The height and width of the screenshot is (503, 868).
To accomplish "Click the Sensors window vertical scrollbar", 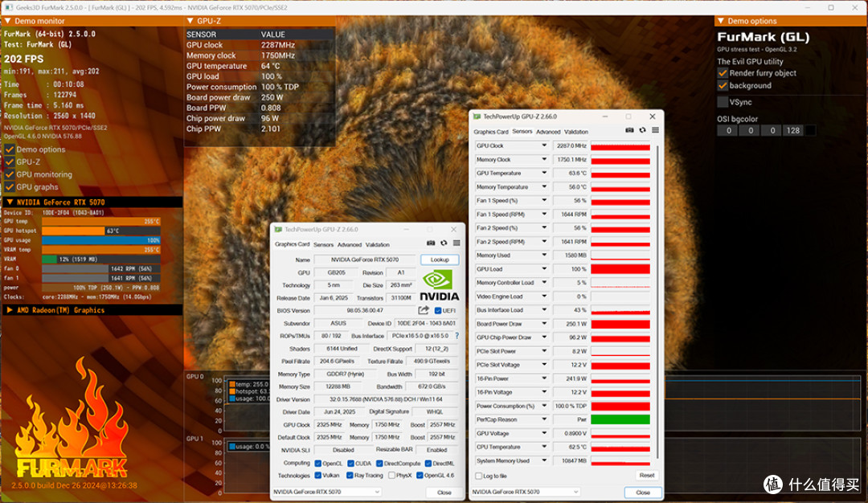I will [x=657, y=301].
